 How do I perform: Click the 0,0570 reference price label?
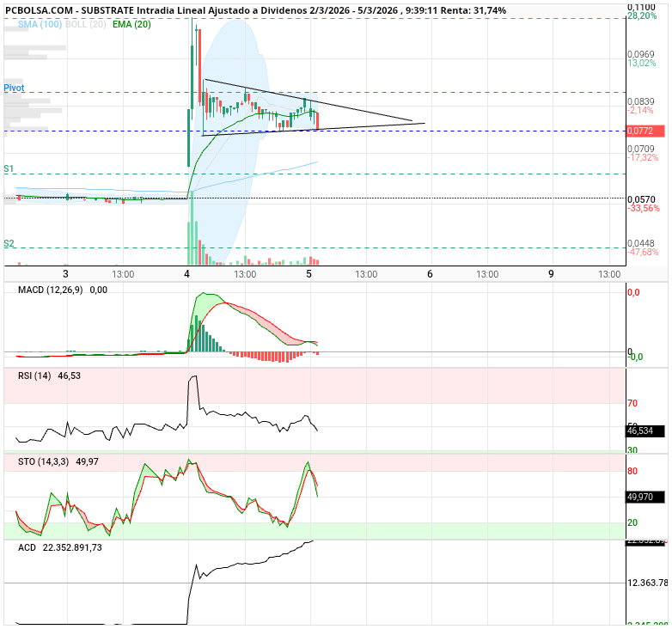tap(641, 198)
